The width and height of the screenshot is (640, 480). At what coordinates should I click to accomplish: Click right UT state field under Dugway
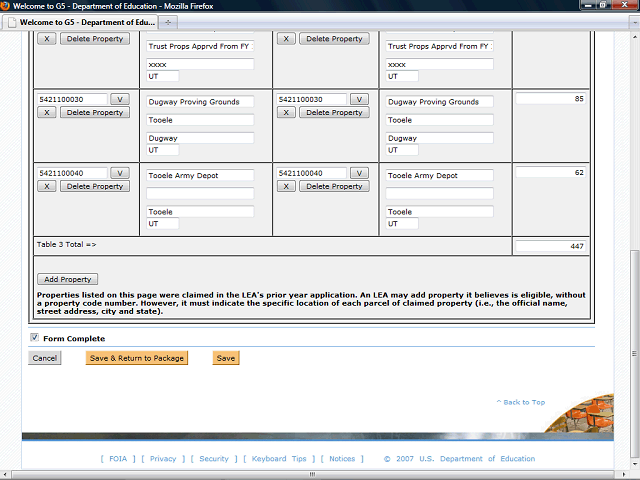pos(402,150)
